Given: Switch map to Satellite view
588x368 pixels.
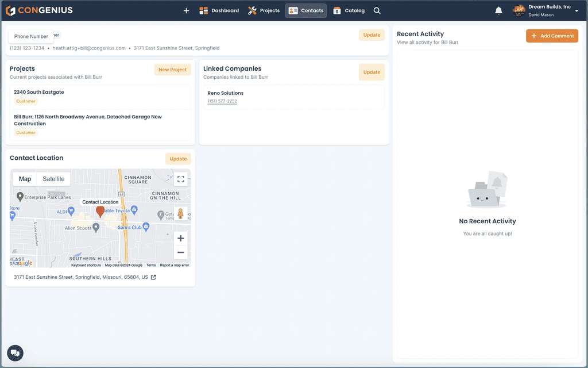Looking at the screenshot, I should (x=53, y=179).
